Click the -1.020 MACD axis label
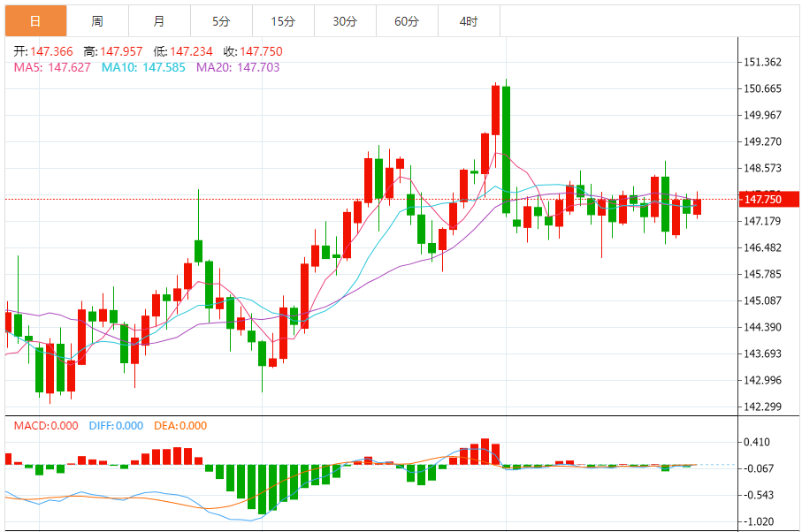Screen dimensions: 802x532 click(759, 521)
